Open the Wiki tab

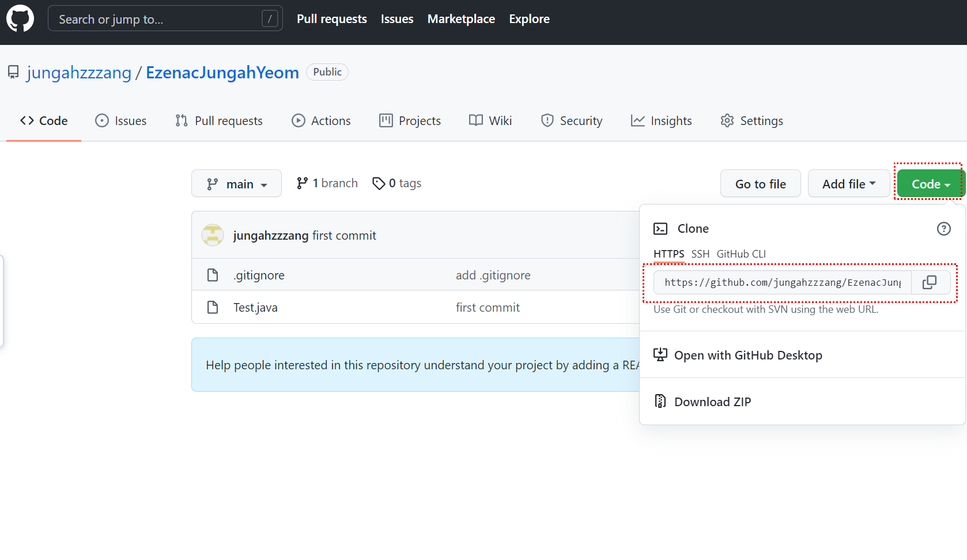490,121
